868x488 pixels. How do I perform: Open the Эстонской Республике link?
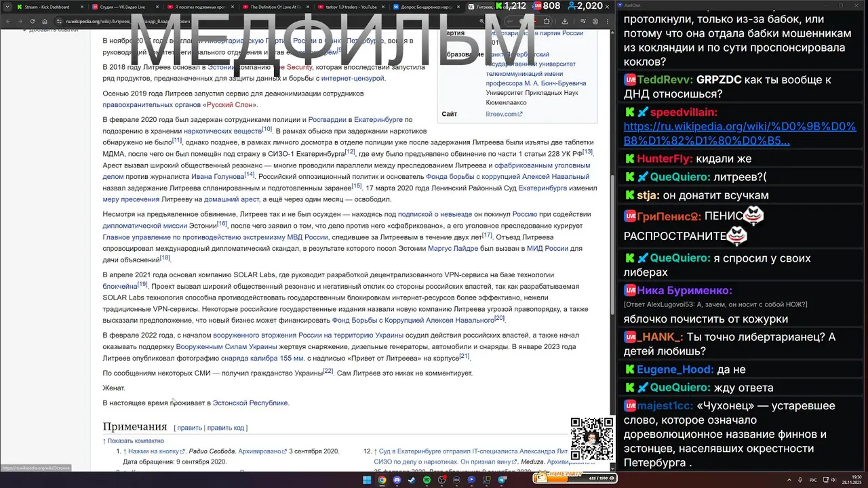250,403
